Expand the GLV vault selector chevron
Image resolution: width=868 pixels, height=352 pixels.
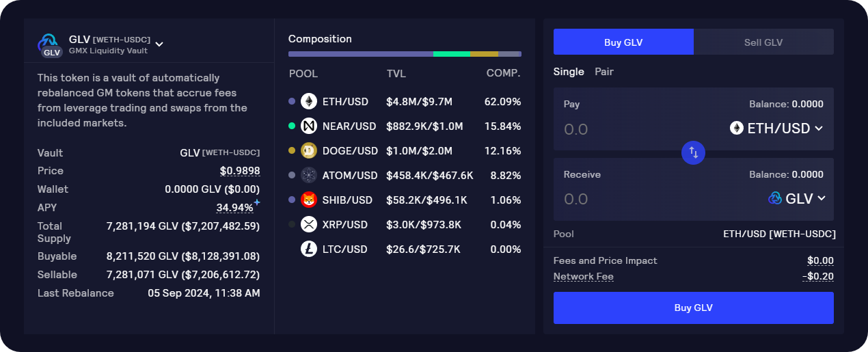159,44
